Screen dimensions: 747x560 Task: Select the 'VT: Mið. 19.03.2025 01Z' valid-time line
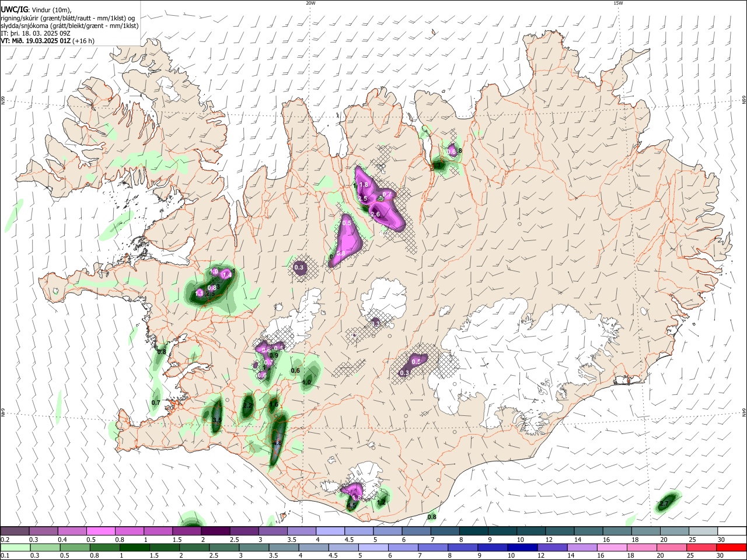coord(36,41)
